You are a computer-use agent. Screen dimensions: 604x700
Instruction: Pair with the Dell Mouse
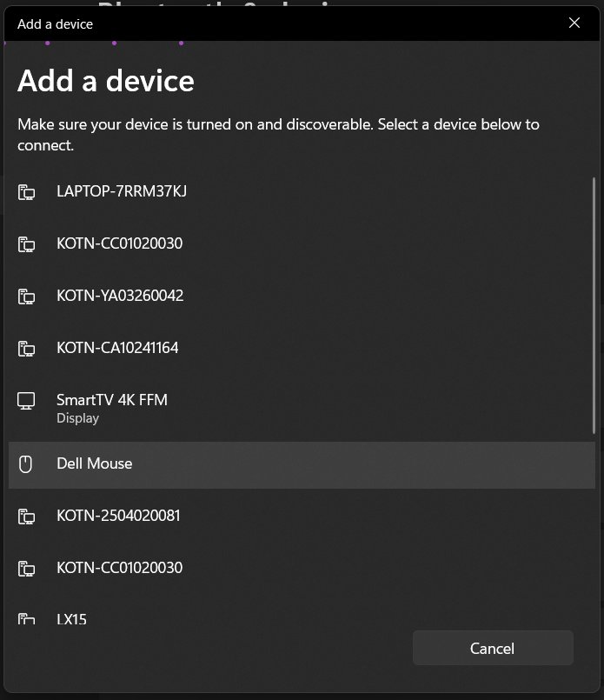click(94, 463)
